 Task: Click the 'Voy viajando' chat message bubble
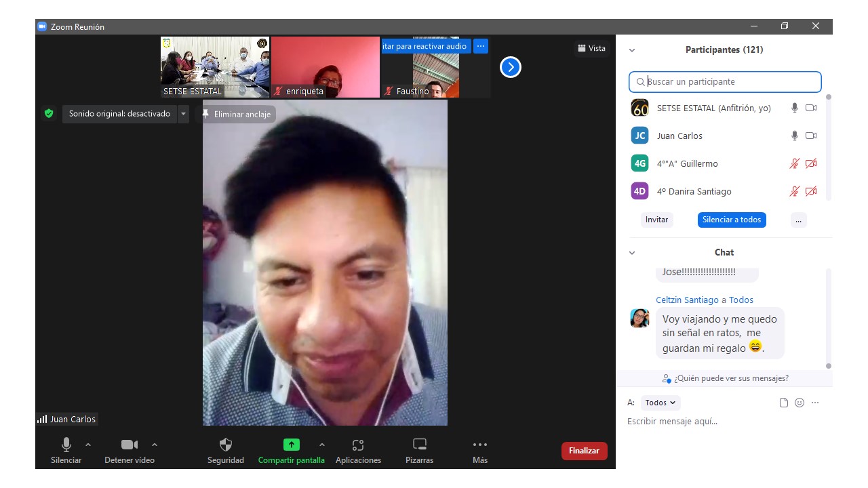[719, 333]
